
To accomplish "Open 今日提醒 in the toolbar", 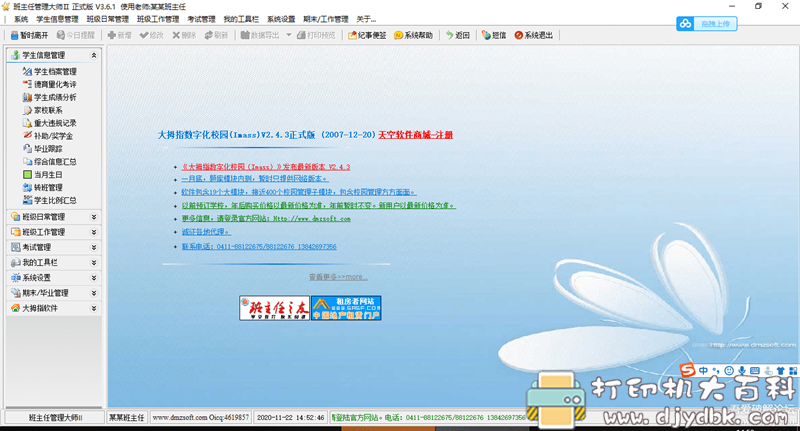I will [x=76, y=35].
